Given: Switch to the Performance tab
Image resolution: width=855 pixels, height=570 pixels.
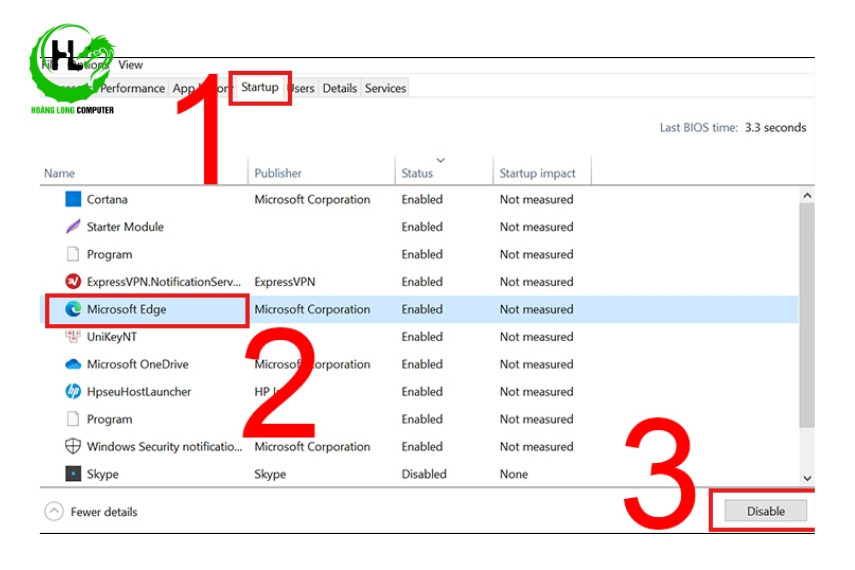Looking at the screenshot, I should coord(132,88).
